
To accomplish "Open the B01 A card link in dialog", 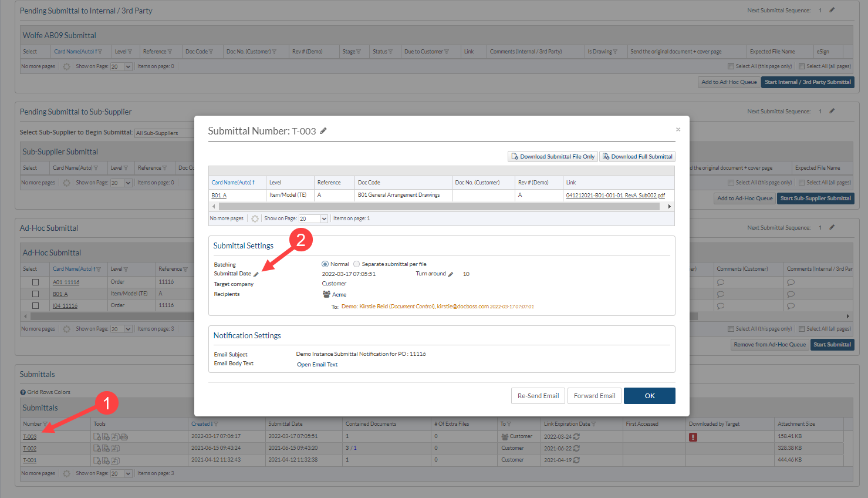I will click(x=219, y=195).
